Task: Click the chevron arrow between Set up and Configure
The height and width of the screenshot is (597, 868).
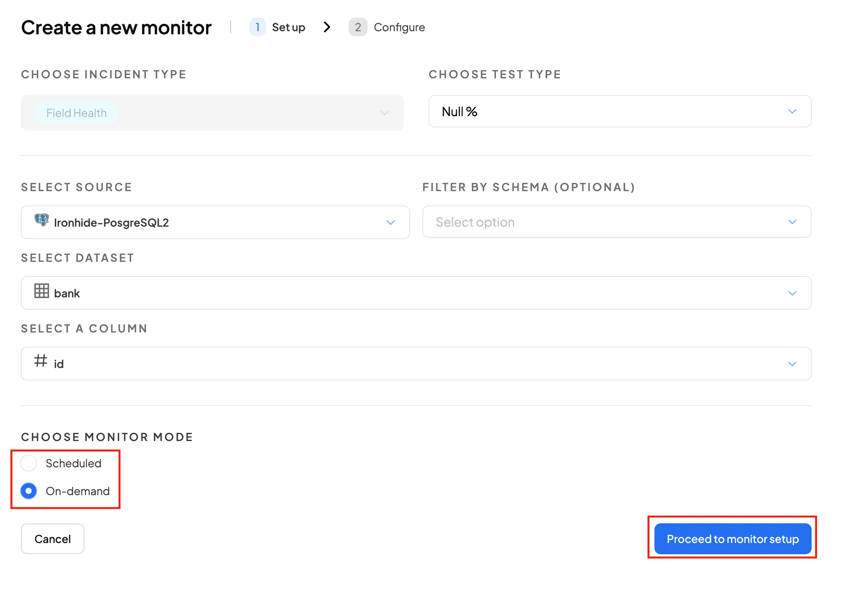Action: click(327, 27)
